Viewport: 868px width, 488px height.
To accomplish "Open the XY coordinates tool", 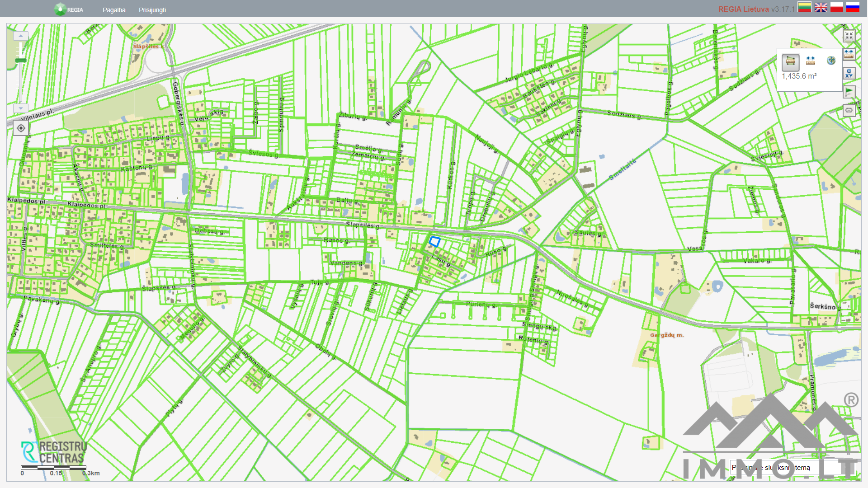I will tap(849, 73).
